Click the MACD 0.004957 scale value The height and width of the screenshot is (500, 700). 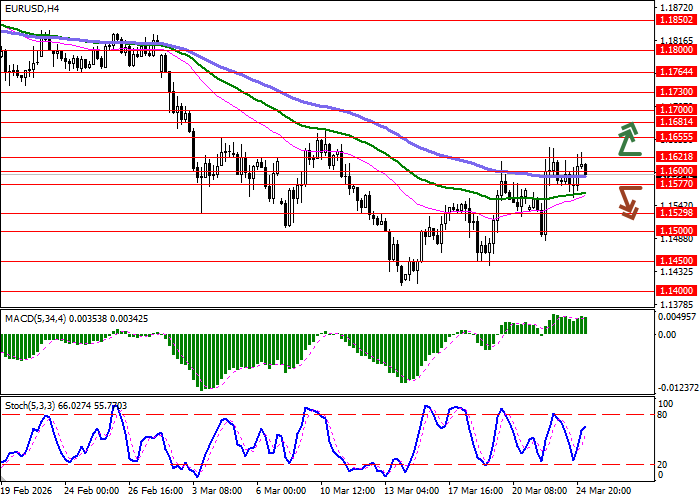(x=676, y=317)
